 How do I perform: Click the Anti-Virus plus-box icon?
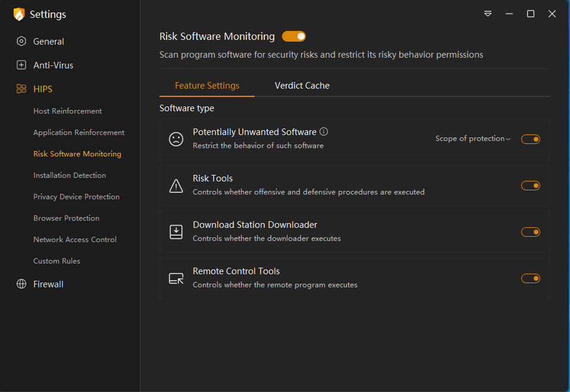pos(21,65)
